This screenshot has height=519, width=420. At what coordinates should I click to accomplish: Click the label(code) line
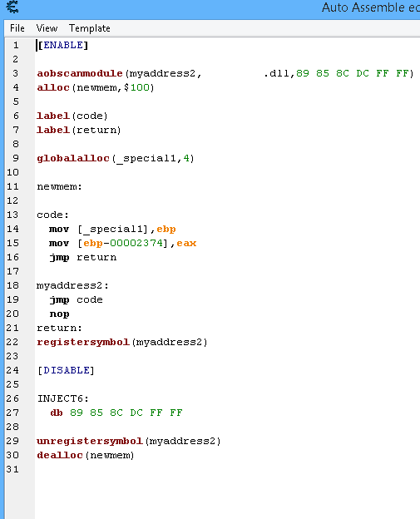click(x=72, y=116)
